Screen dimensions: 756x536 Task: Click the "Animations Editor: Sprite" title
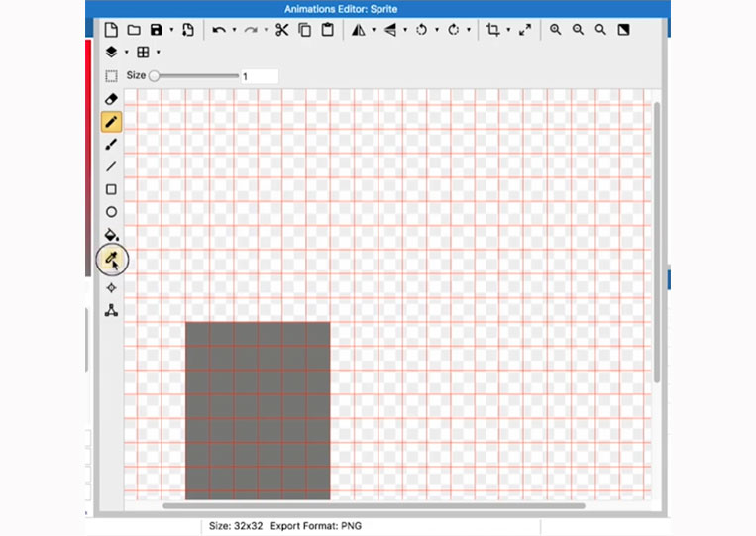[x=341, y=9]
